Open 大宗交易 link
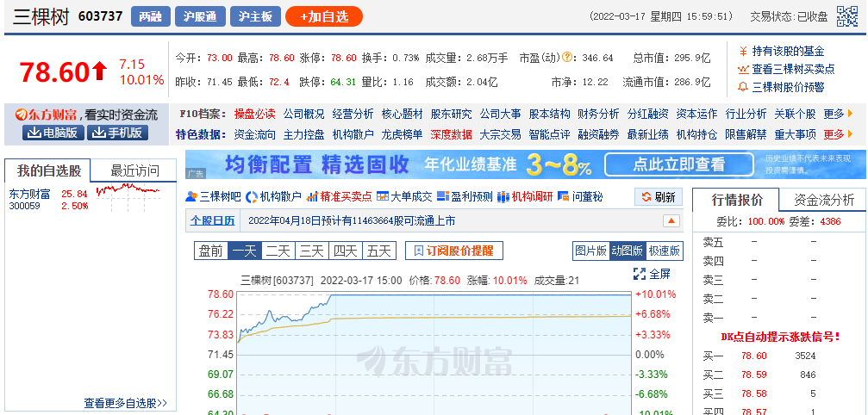The image size is (868, 415). coord(501,134)
